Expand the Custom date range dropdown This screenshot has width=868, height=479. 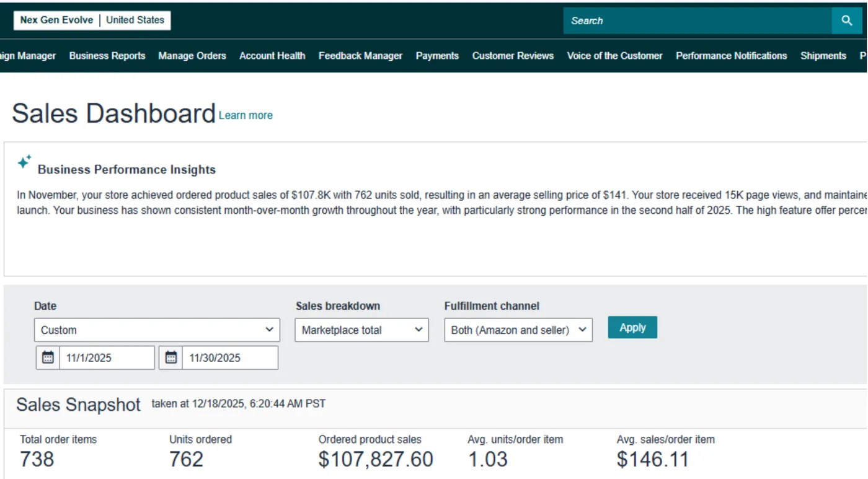point(157,330)
